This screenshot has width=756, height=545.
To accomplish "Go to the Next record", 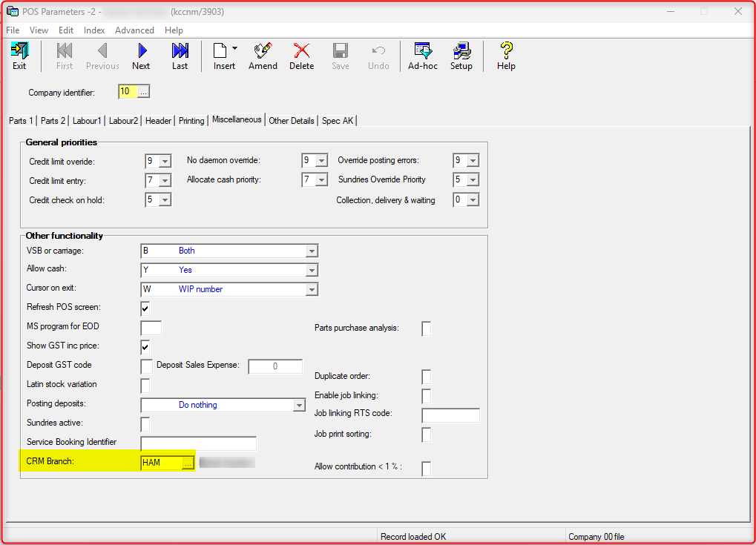I will pyautogui.click(x=141, y=56).
